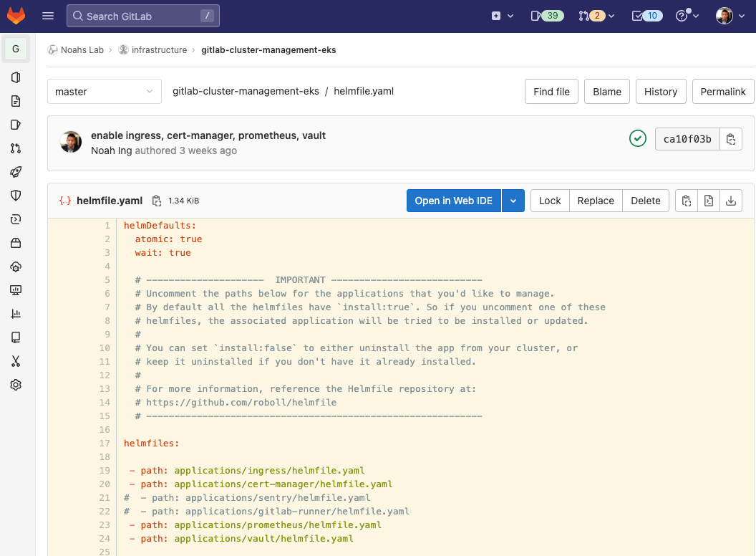
Task: Open the hamburger navigation menu
Action: [x=47, y=15]
